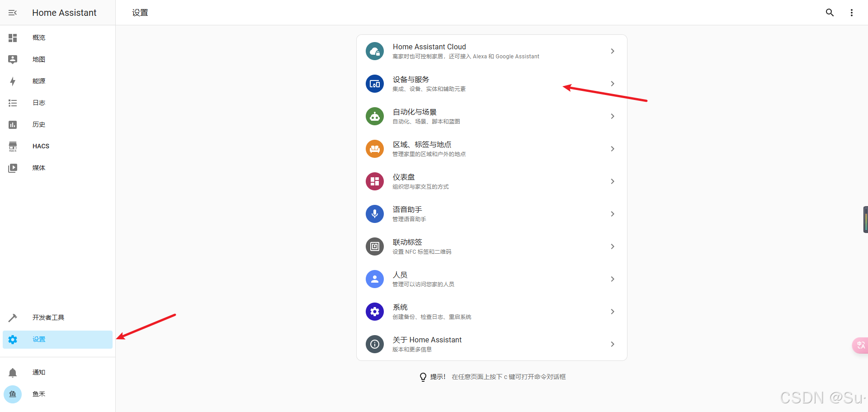Image resolution: width=868 pixels, height=412 pixels.
Task: Open 系统 settings
Action: 491,312
